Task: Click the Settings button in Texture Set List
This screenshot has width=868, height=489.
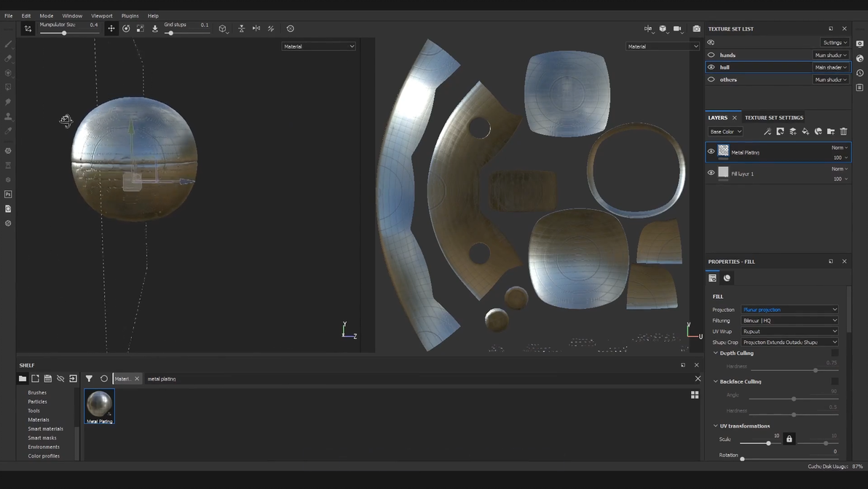Action: pyautogui.click(x=835, y=42)
